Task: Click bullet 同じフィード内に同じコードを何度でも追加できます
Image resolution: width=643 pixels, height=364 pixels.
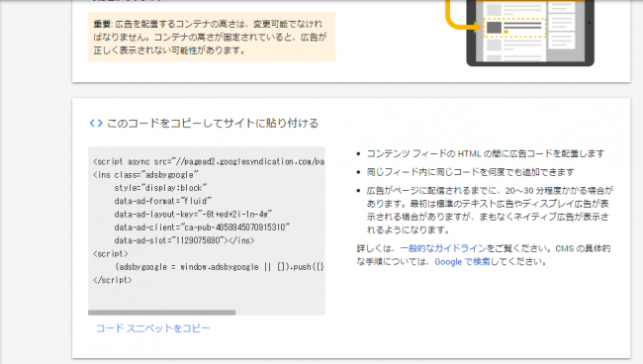Action: click(x=470, y=172)
